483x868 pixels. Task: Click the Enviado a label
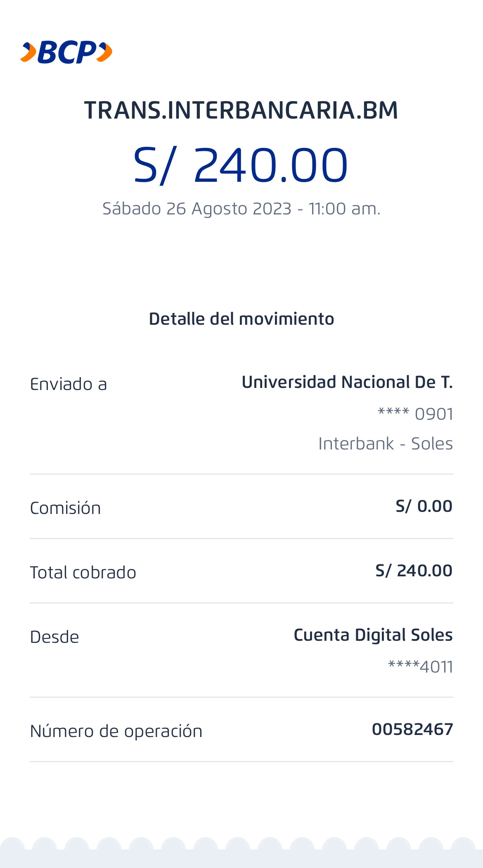point(69,384)
